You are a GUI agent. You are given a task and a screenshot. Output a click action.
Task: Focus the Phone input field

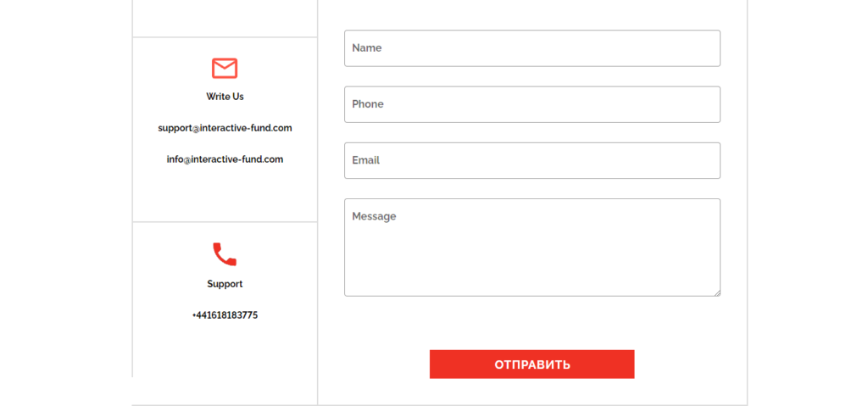click(x=532, y=104)
